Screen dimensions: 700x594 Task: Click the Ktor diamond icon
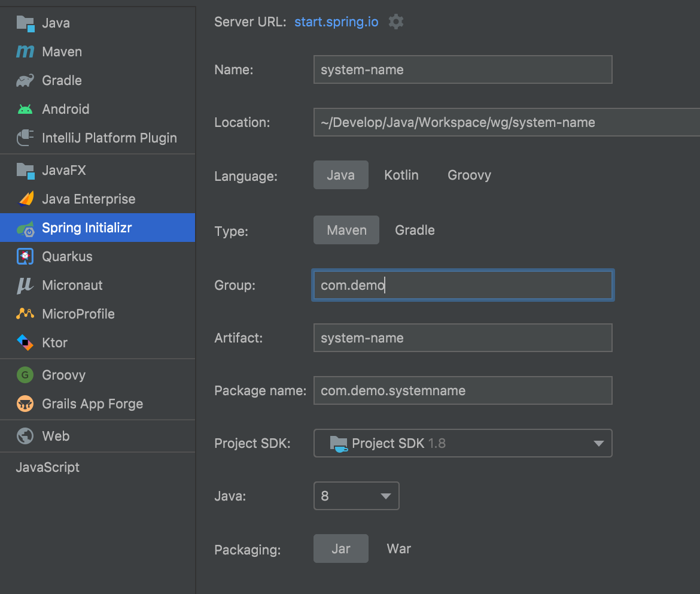(x=26, y=343)
